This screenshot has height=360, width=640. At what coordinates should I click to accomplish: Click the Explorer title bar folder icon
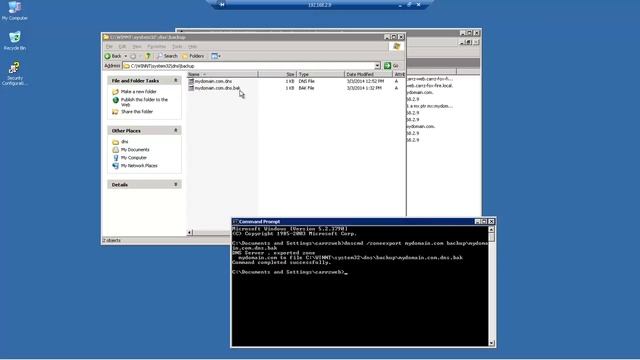click(x=106, y=37)
